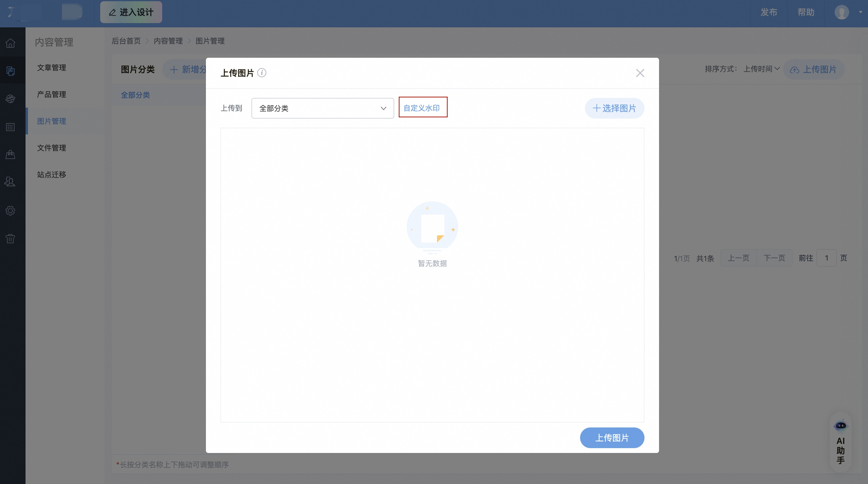This screenshot has height=484, width=868.
Task: Navigate to 后台首页 via breadcrumb
Action: click(126, 41)
